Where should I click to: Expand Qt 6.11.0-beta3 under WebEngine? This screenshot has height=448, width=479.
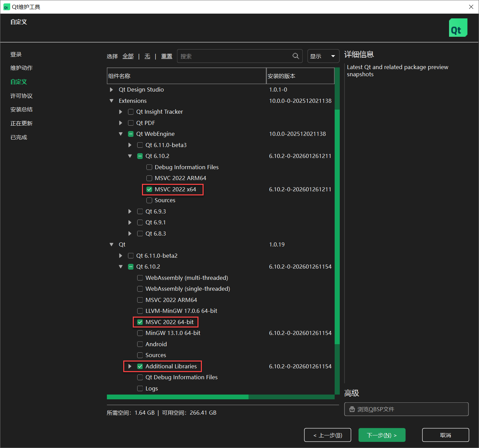tap(130, 145)
